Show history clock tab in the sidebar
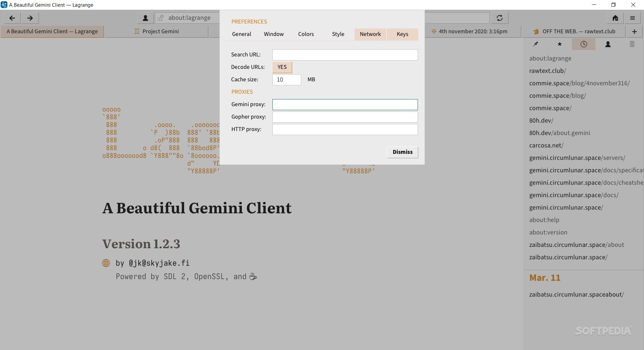Screen dimensions: 644x350 pyautogui.click(x=584, y=44)
